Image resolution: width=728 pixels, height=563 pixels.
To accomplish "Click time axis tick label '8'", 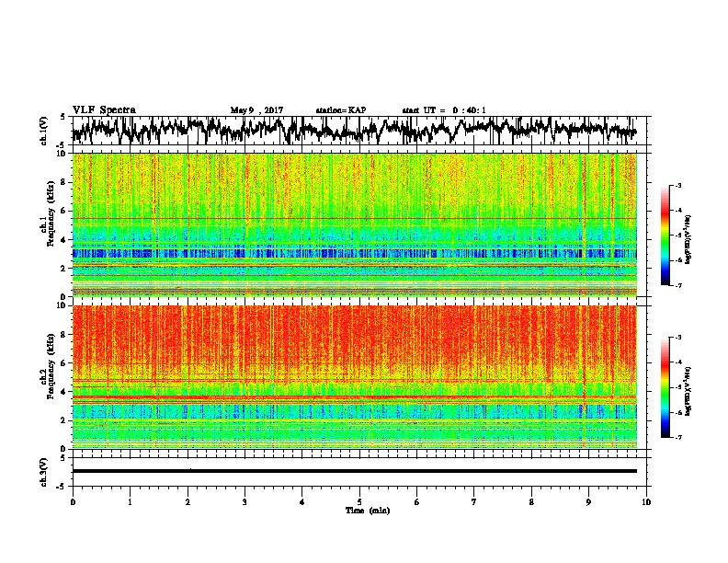I will tap(531, 502).
